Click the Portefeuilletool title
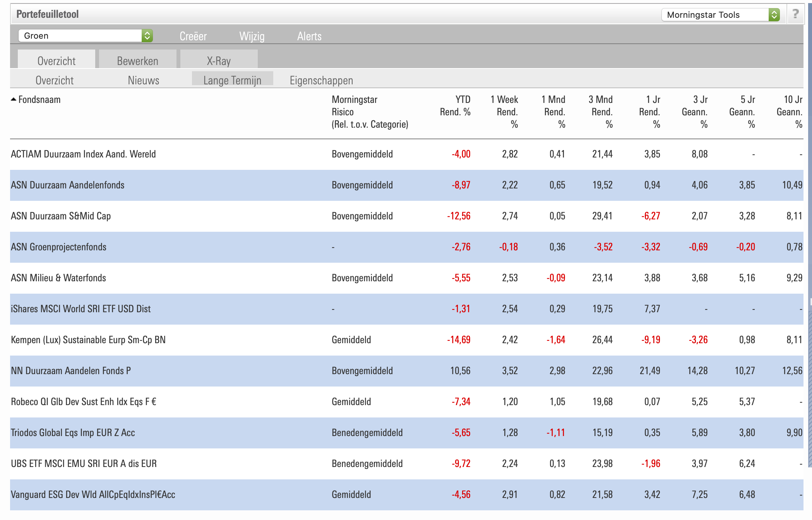Image resolution: width=812 pixels, height=520 pixels. pos(48,14)
